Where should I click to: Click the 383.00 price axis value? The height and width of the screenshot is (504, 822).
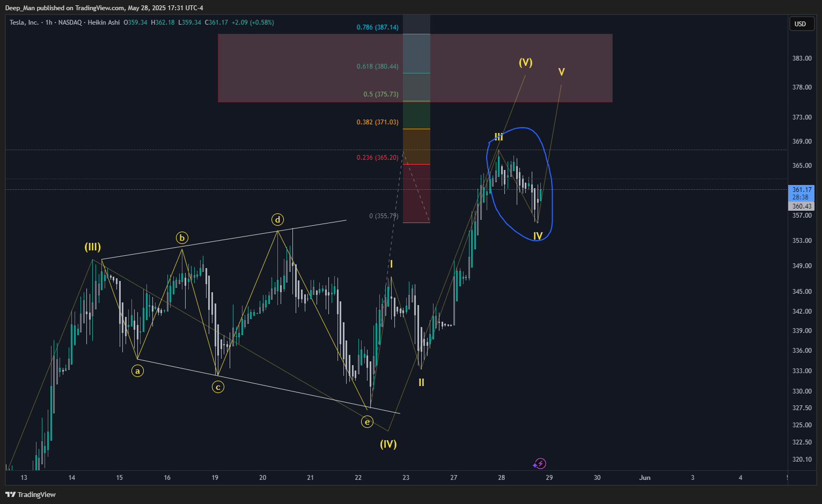tap(802, 58)
